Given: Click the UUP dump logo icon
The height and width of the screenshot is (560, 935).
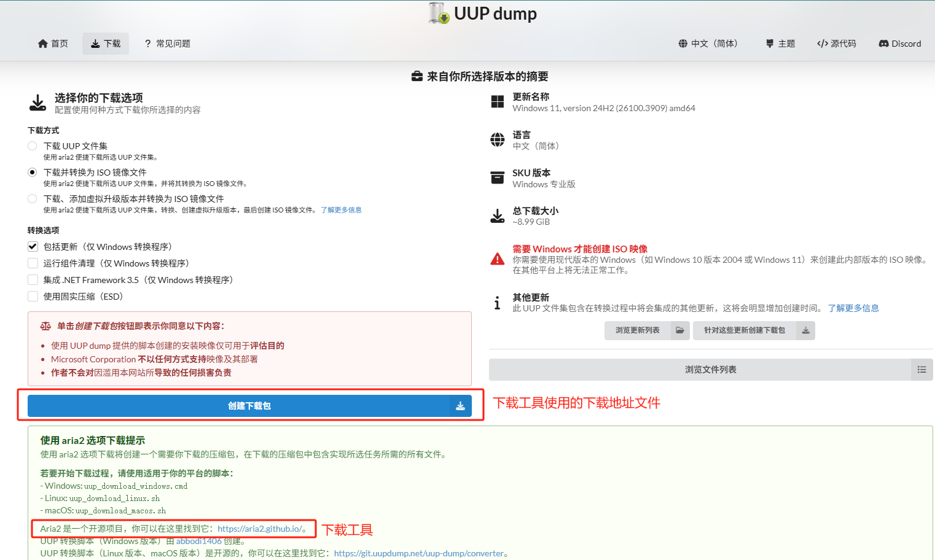Looking at the screenshot, I should [439, 13].
